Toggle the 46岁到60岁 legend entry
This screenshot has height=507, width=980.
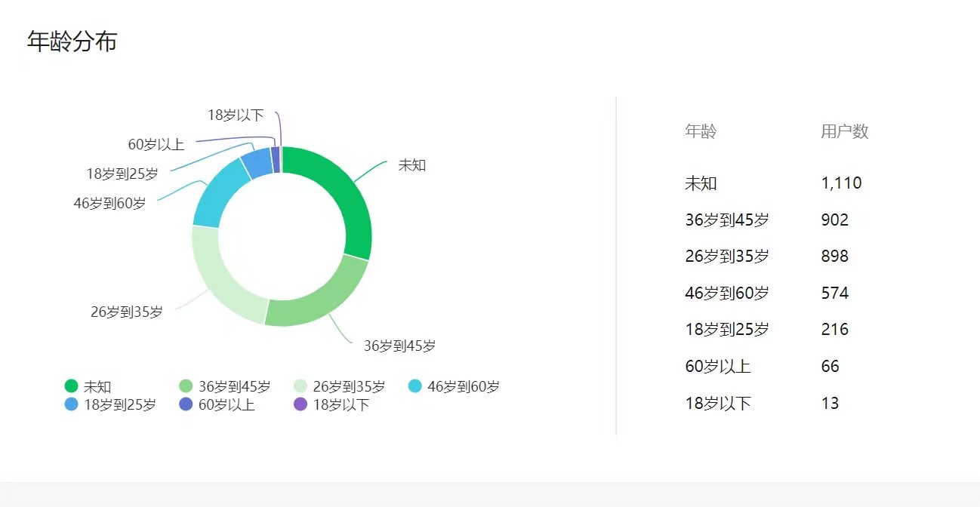pyautogui.click(x=454, y=387)
